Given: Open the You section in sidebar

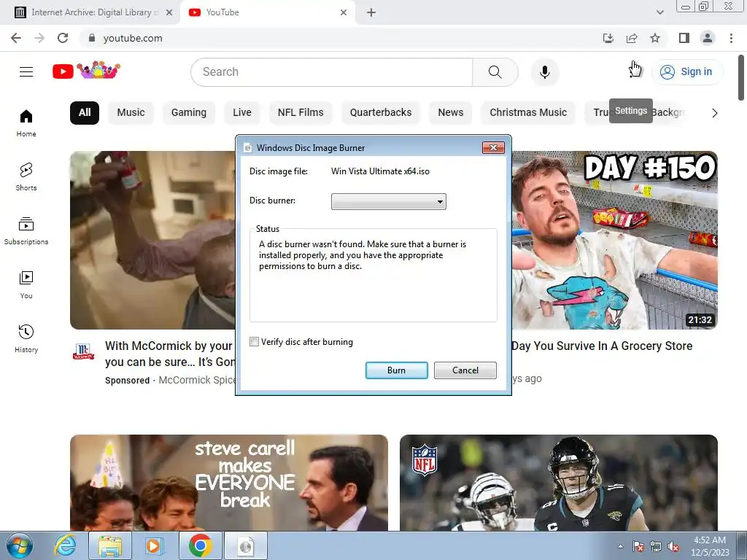Looking at the screenshot, I should click(26, 285).
